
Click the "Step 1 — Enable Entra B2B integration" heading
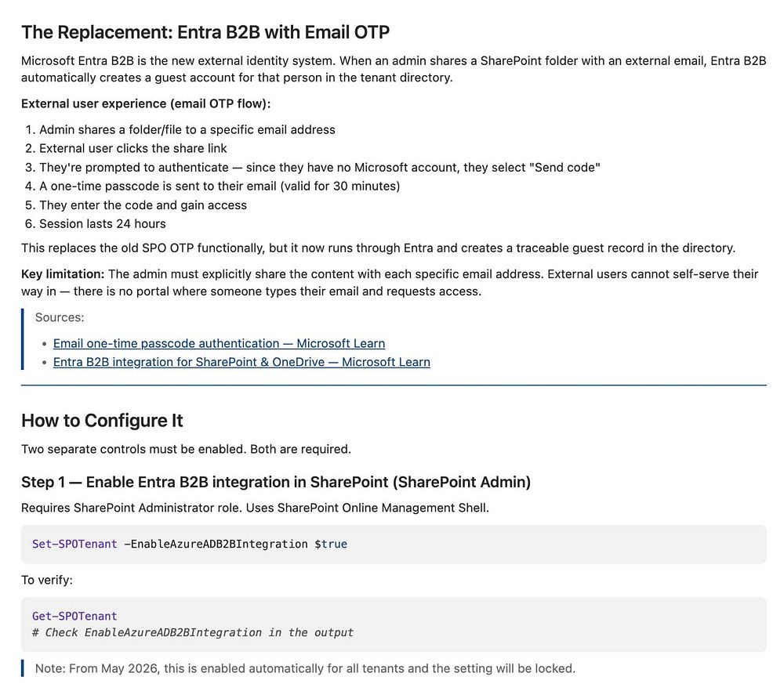[x=276, y=482]
